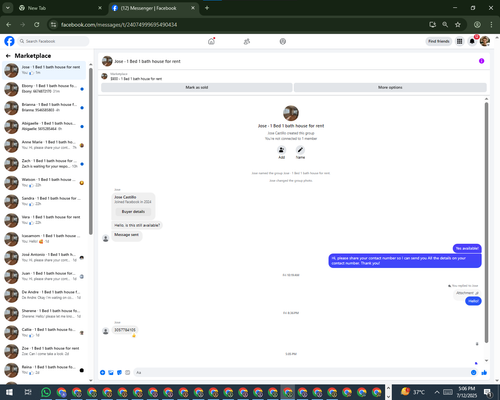Open the Zach conversation

44,164
